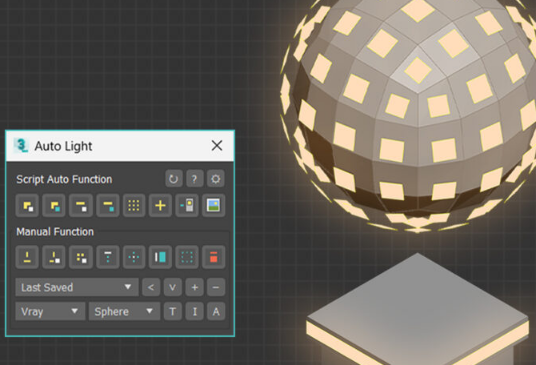Open the Vray renderer dropdown

[x=50, y=311]
